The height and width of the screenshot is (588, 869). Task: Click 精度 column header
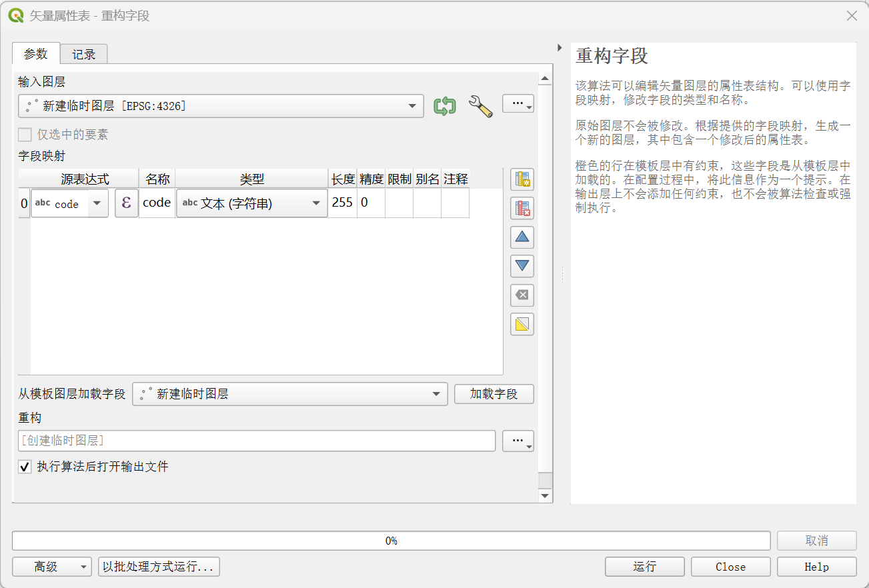point(371,179)
